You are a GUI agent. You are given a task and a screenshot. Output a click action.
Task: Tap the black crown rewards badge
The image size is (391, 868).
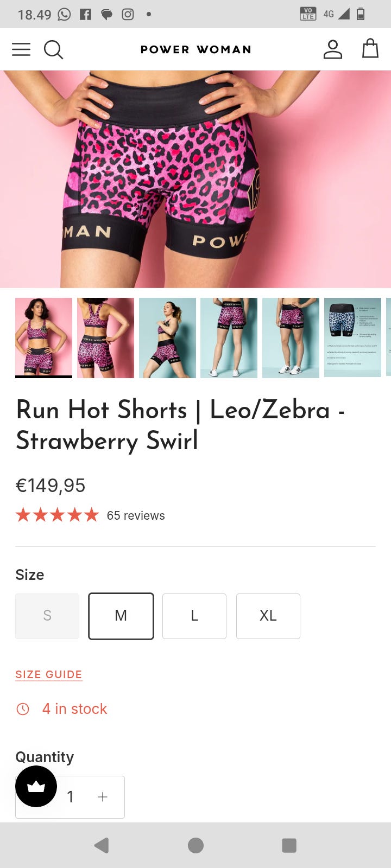point(36,786)
